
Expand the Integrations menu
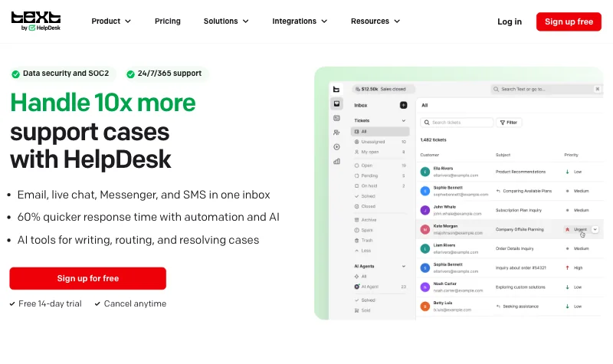click(x=300, y=21)
